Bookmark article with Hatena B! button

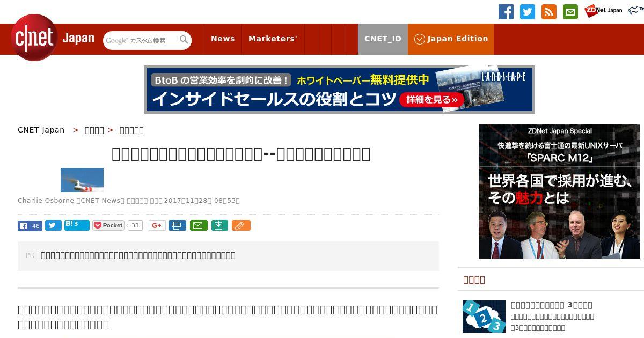click(x=77, y=225)
